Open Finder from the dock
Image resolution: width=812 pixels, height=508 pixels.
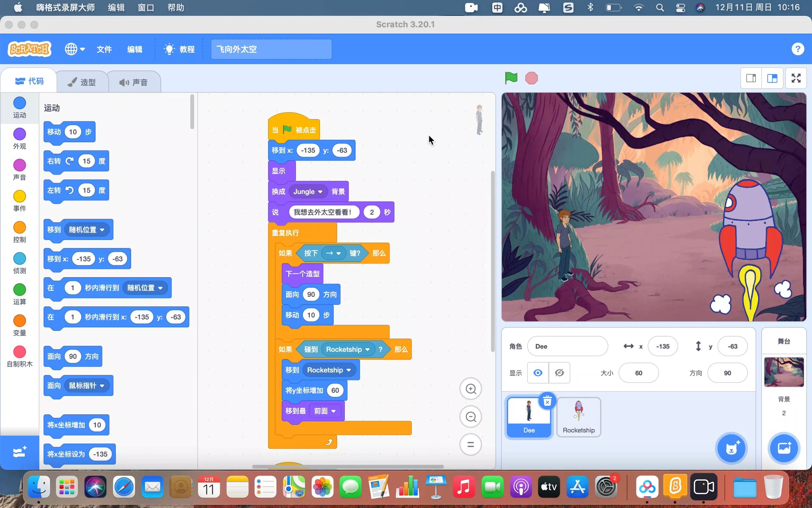pos(39,487)
